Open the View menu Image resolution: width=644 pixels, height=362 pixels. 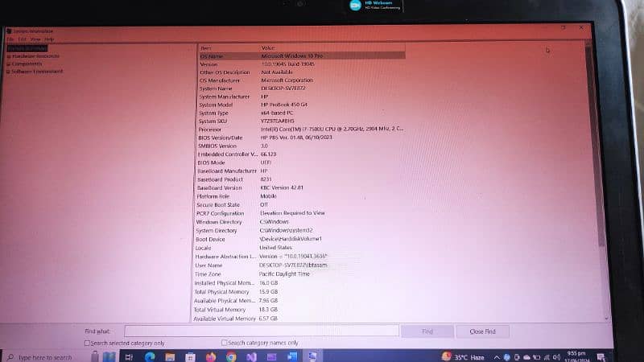35,39
